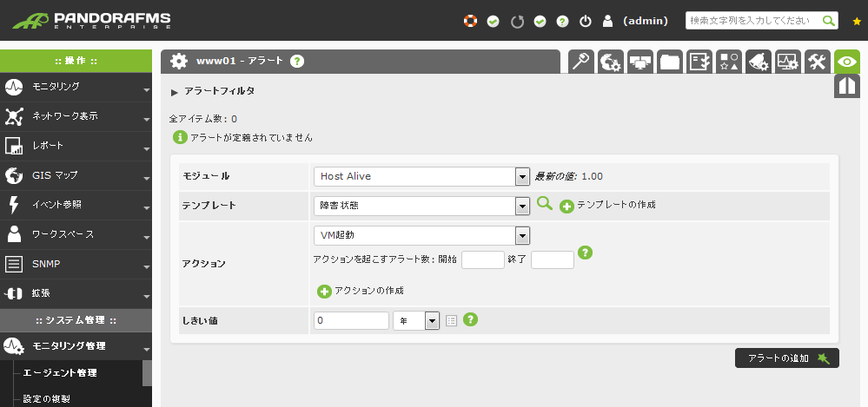Viewport: 868px width, 407px height.
Task: Click the アラートの追加 button
Action: (x=786, y=358)
